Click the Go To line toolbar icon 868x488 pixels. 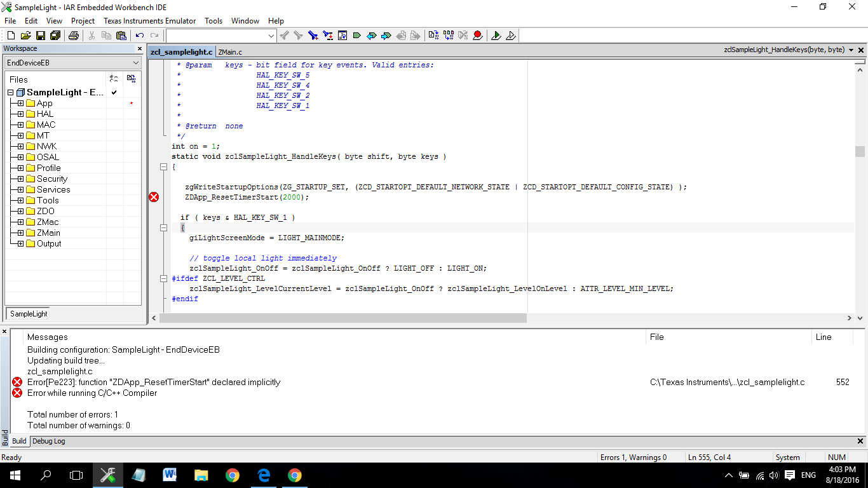(342, 36)
